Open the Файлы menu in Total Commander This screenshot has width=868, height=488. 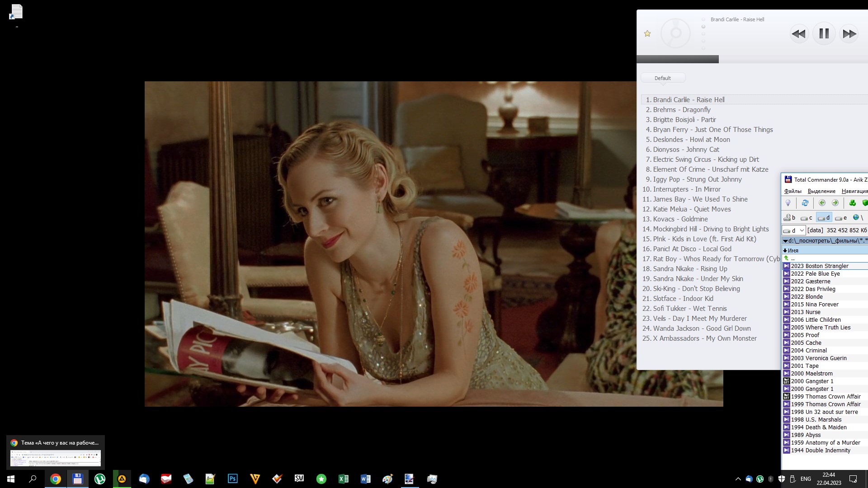click(793, 191)
